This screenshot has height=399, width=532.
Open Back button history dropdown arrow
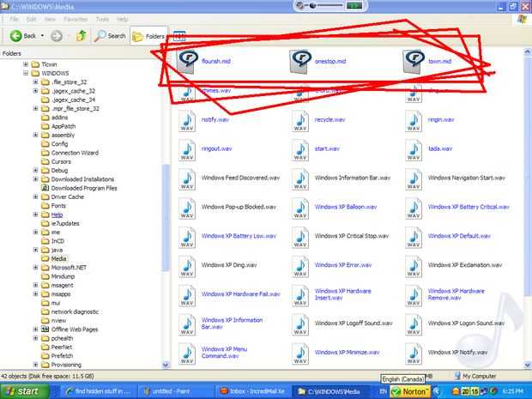42,36
